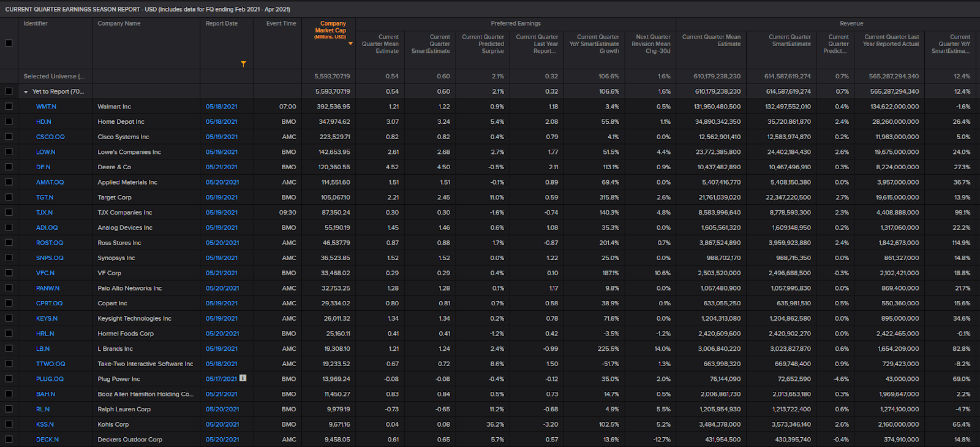
Task: Select the Walmart Inc company name cell
Action: click(x=114, y=107)
